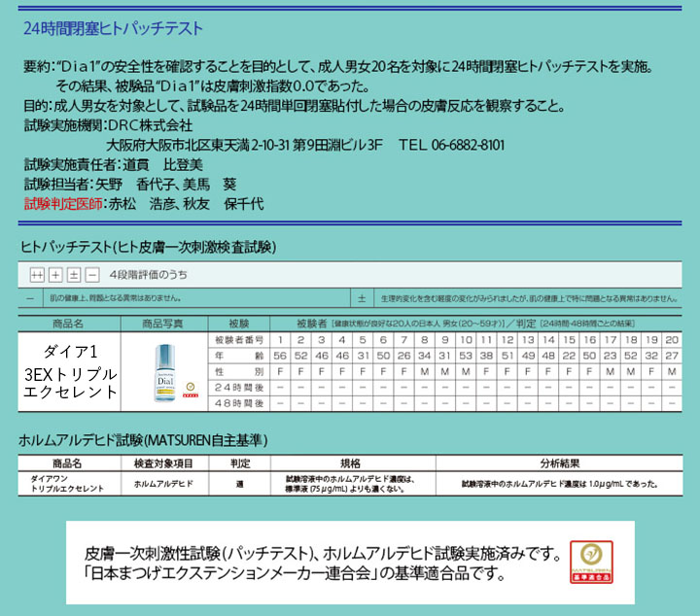
Task: Click subject number 20 cell
Action: pos(672,340)
